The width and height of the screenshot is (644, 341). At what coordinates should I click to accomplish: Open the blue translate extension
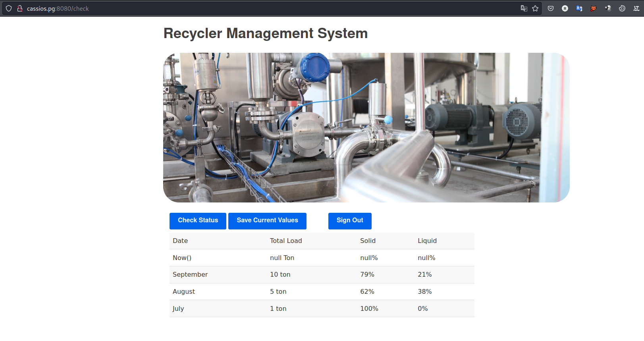coord(579,8)
